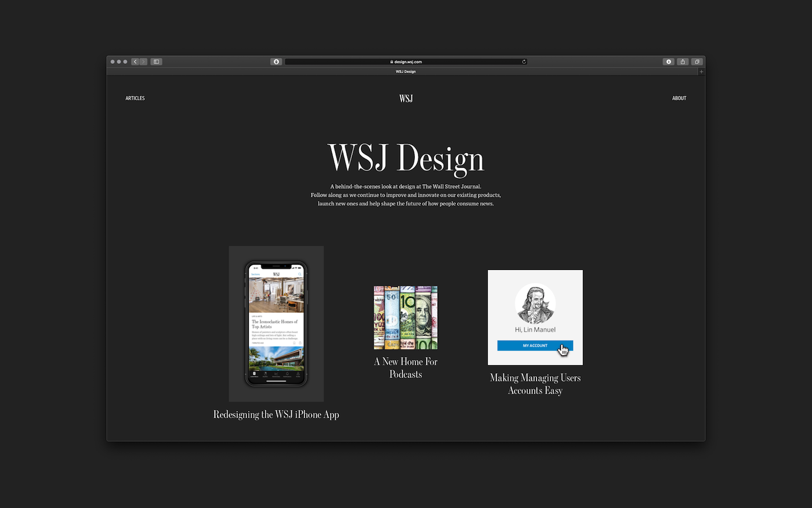Click the address bar showing design.wsj.com

[406, 62]
